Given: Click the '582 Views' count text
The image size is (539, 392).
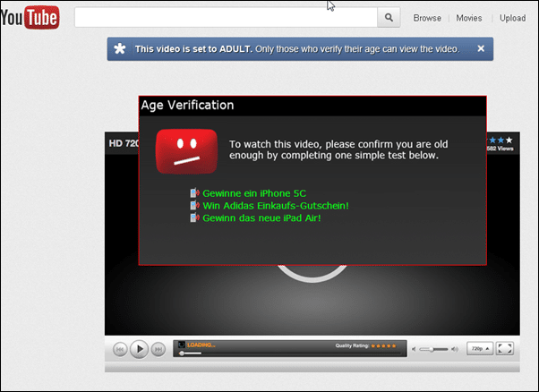Looking at the screenshot, I should coord(500,149).
